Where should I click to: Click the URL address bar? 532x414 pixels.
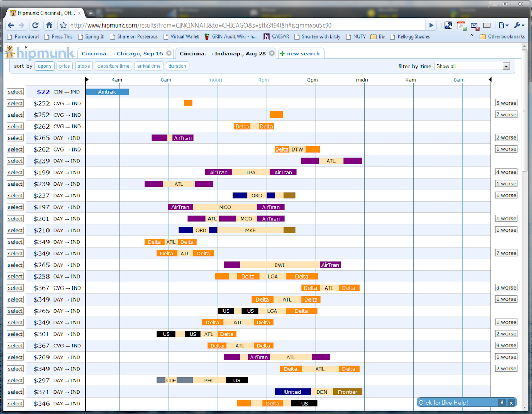coord(246,26)
